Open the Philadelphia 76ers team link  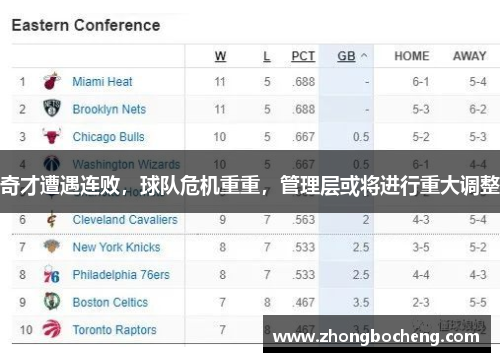pyautogui.click(x=121, y=275)
